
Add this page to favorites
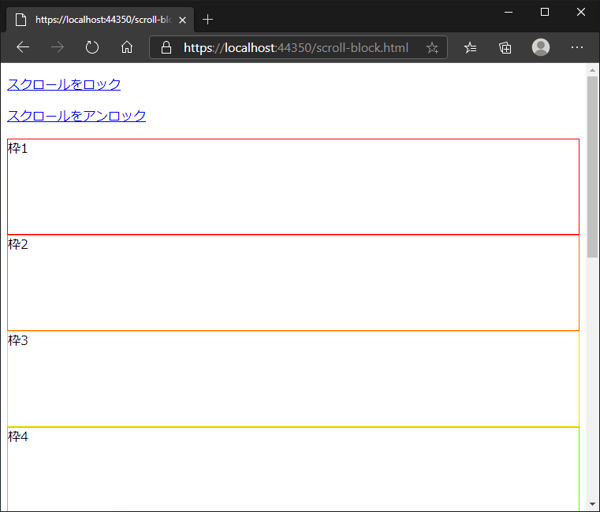point(432,48)
